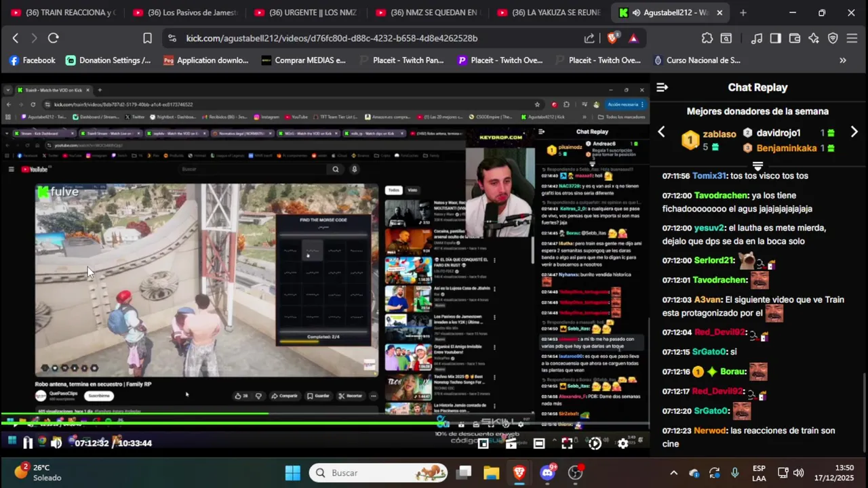Open zablaso donor profile
This screenshot has height=488, width=868.
pos(719,134)
